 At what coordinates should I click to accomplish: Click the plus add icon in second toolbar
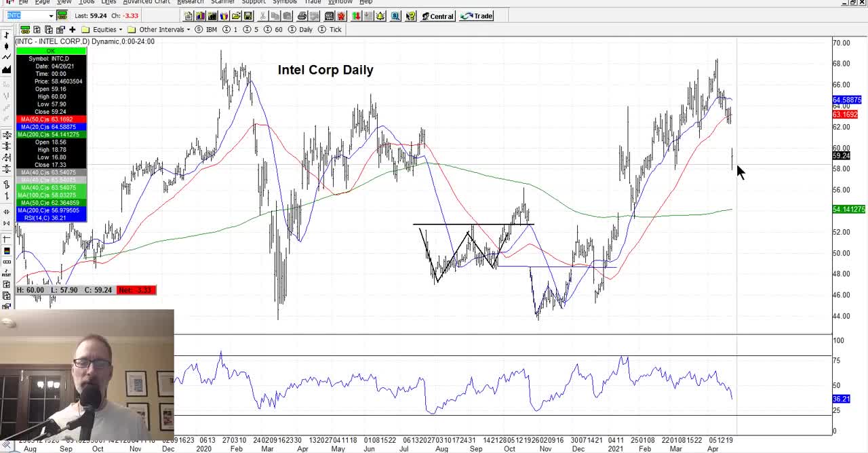coord(72,30)
